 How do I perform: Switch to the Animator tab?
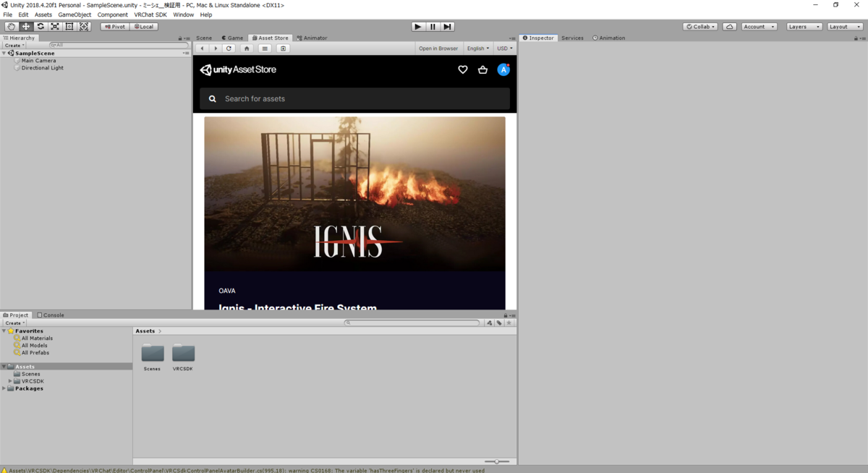tap(312, 38)
